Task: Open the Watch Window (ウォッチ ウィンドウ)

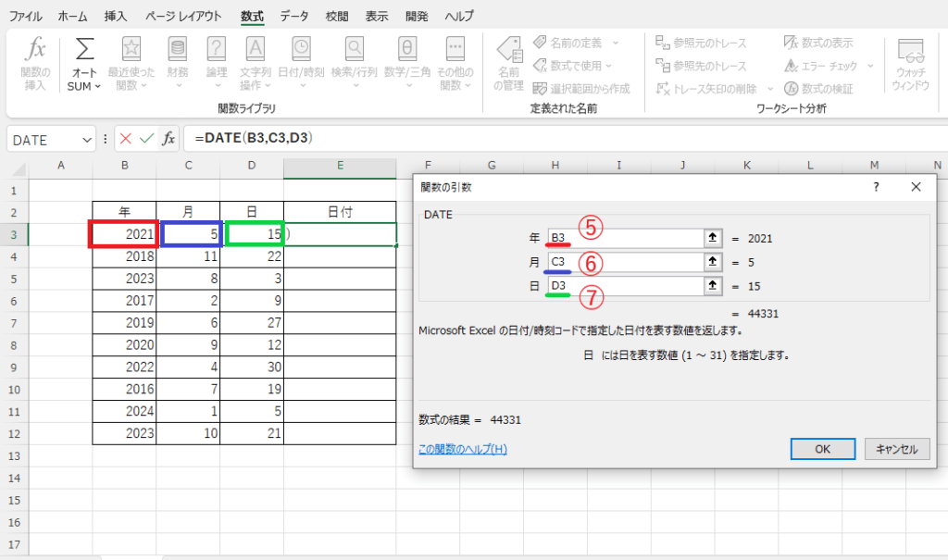Action: (x=911, y=64)
